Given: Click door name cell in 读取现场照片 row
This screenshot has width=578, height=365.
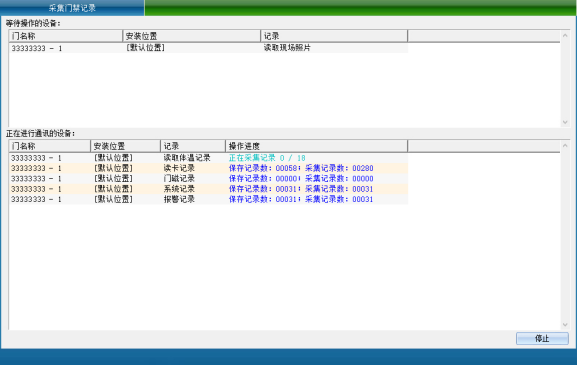Looking at the screenshot, I should tap(36, 48).
